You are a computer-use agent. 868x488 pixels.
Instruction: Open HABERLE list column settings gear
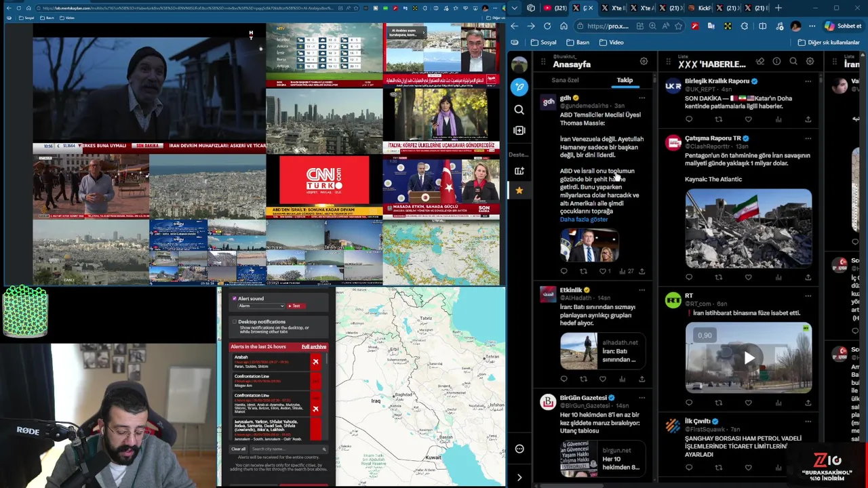(810, 62)
